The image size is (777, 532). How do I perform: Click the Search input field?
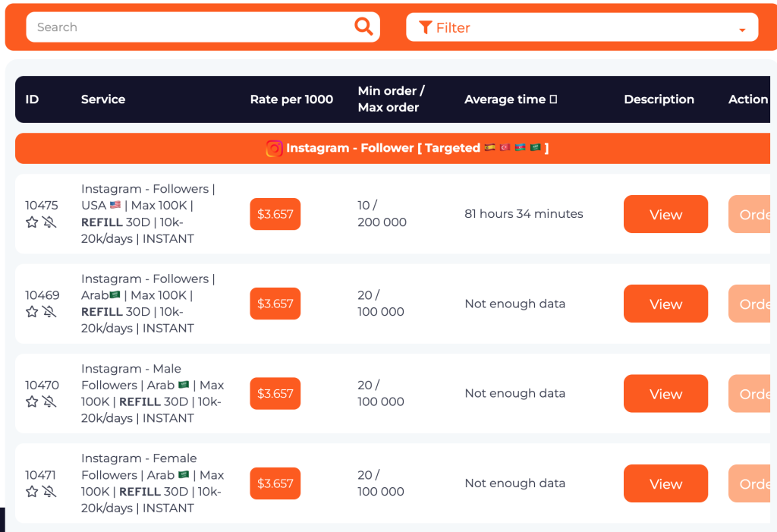203,27
